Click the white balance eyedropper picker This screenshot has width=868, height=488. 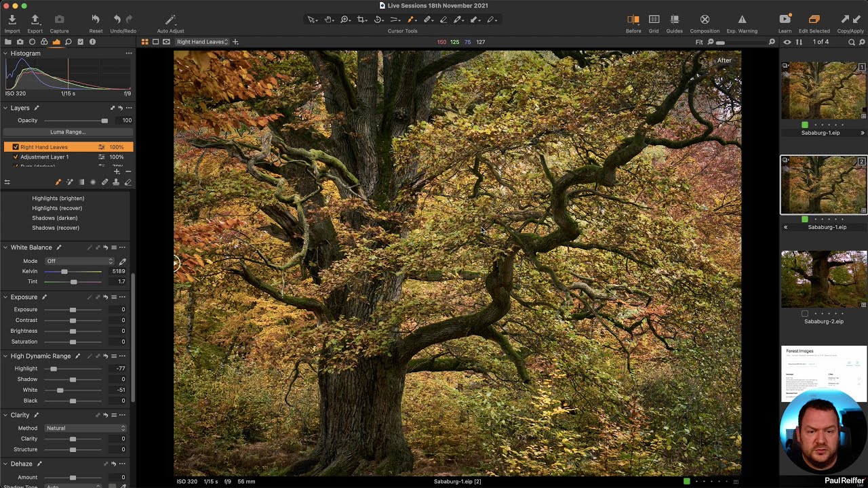click(x=123, y=261)
